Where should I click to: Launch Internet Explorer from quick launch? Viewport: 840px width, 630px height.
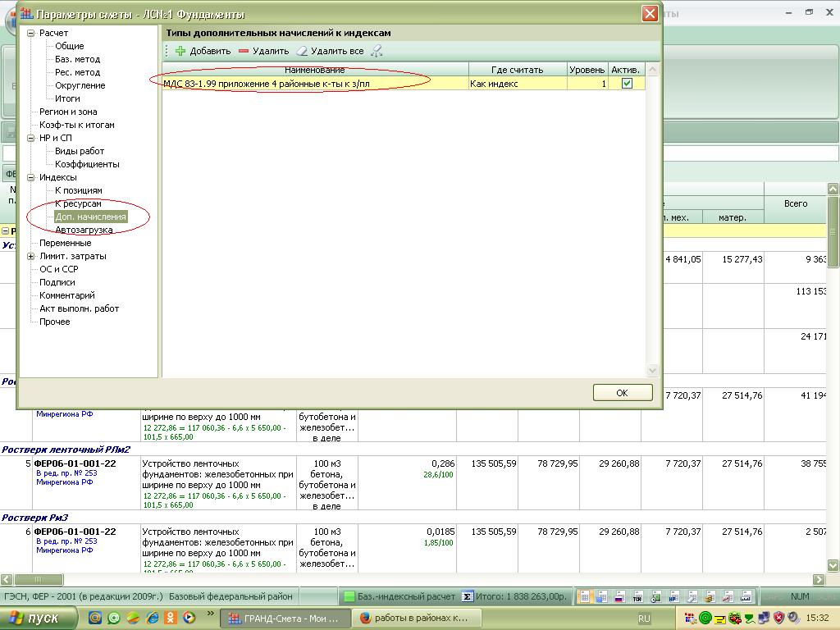click(x=152, y=618)
